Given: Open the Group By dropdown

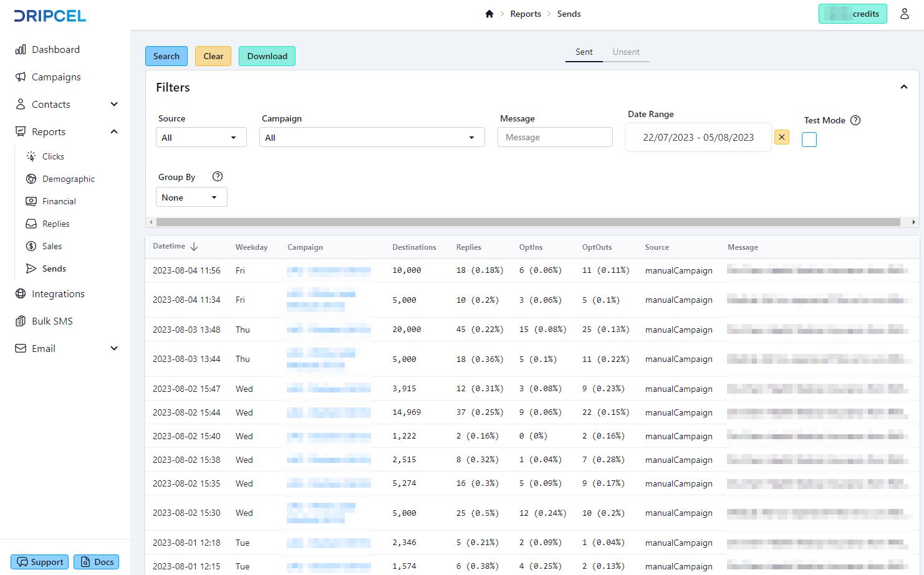Looking at the screenshot, I should (191, 197).
